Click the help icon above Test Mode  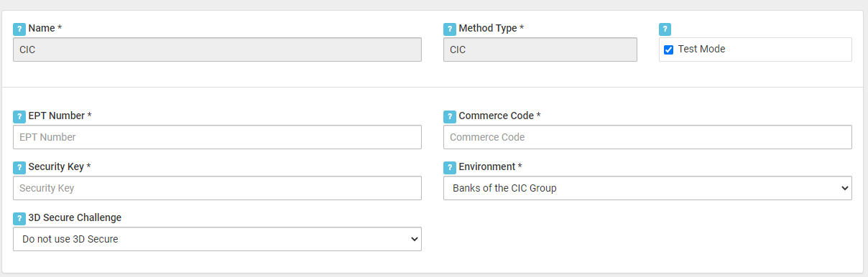coord(665,29)
